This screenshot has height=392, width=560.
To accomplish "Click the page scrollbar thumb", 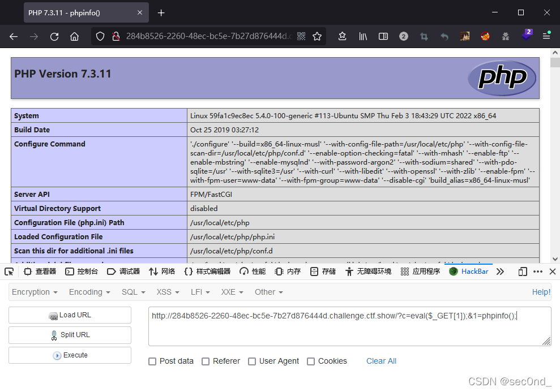I will click(x=555, y=62).
